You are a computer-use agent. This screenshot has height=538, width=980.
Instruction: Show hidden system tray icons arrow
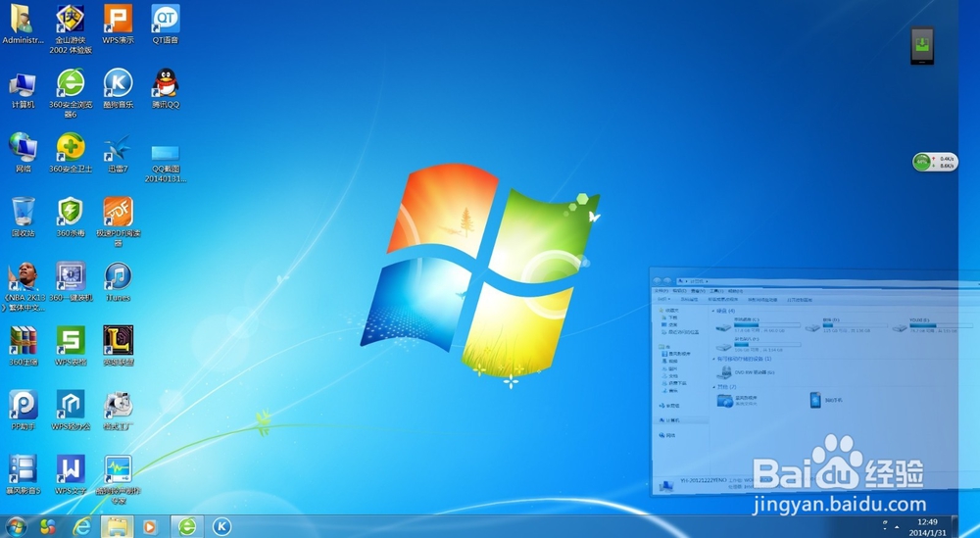897,527
